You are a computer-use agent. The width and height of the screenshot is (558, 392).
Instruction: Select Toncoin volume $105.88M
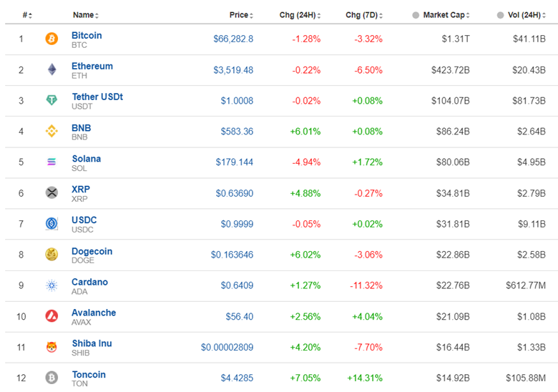526,378
